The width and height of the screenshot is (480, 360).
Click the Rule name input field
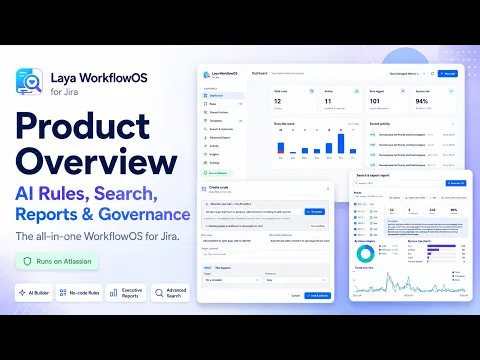pyautogui.click(x=234, y=241)
